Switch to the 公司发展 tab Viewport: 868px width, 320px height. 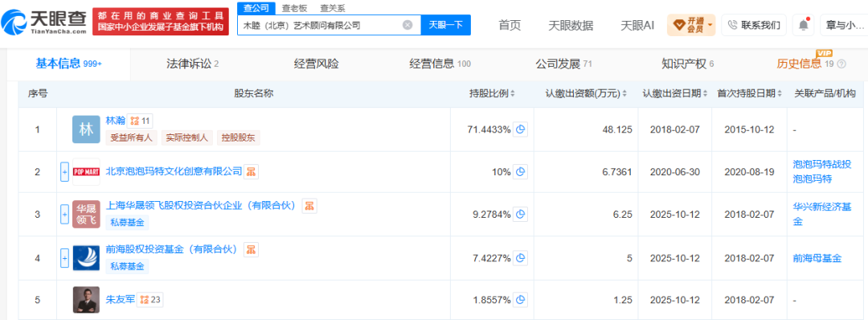pos(563,64)
